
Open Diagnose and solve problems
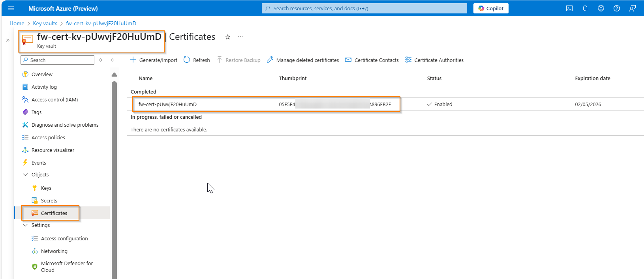pos(65,125)
